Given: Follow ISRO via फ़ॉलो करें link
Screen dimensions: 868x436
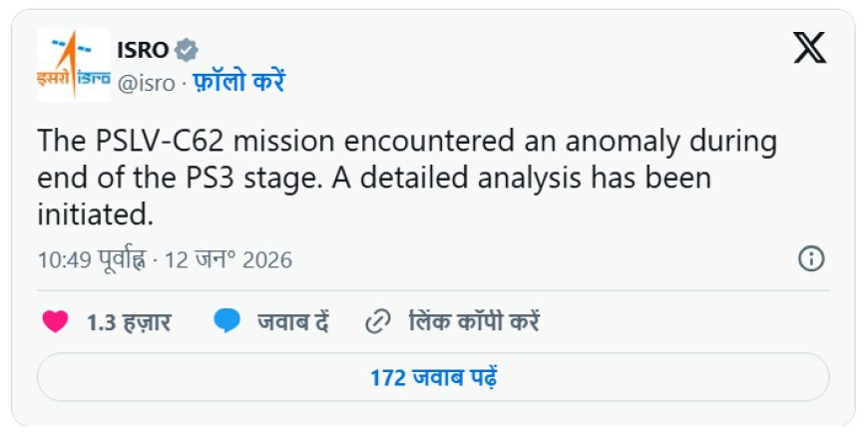Looking at the screenshot, I should click(x=238, y=82).
